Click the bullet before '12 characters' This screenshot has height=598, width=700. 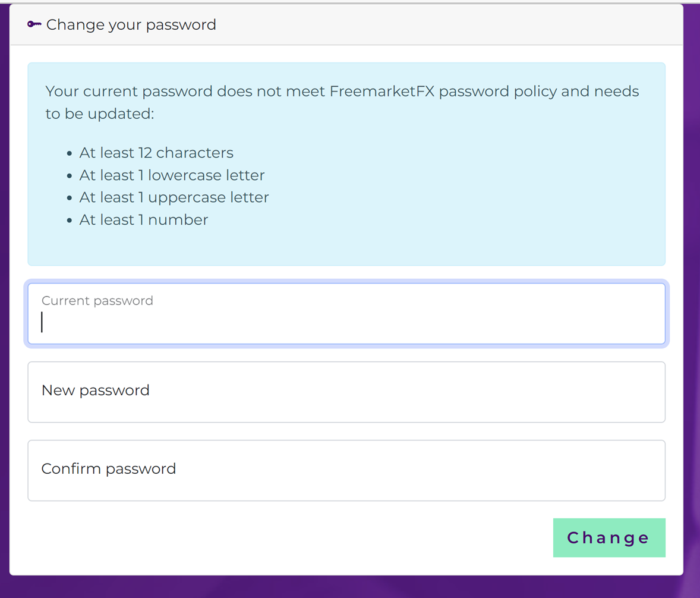(x=69, y=153)
